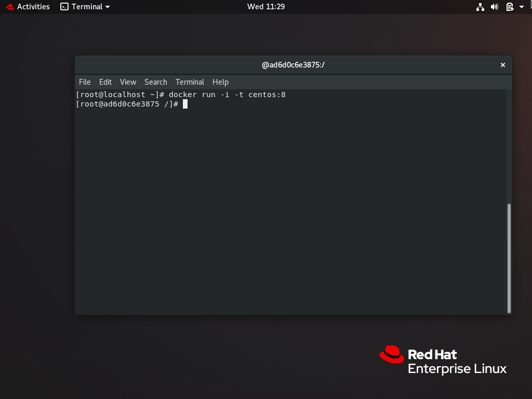Click the terminal command prompt line
The width and height of the screenshot is (532, 399).
[130, 104]
